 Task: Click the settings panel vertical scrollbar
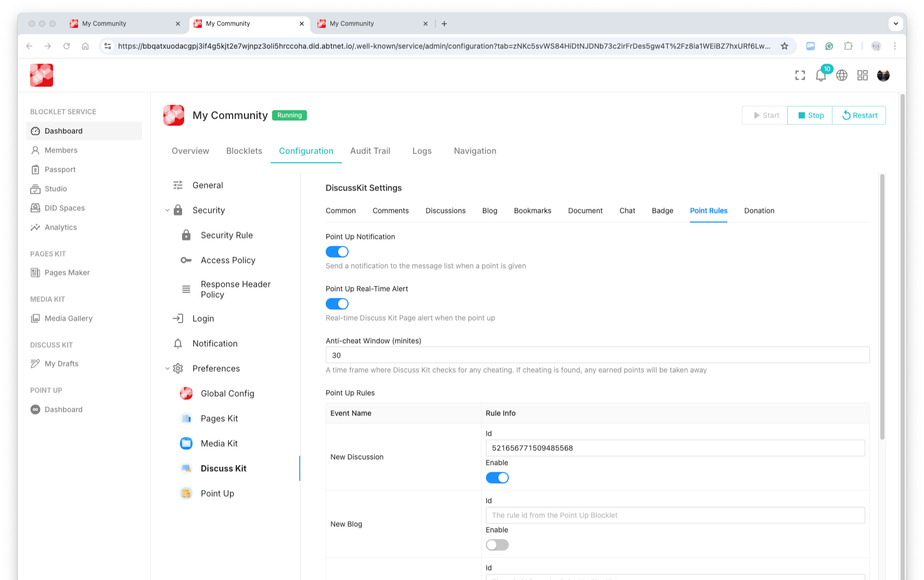tap(882, 307)
